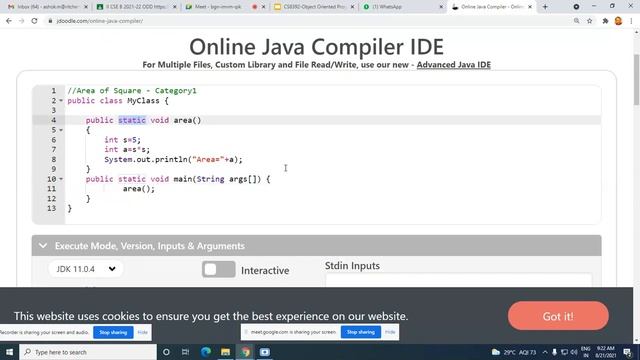Launch Microsoft Edge from the taskbar

tap(206, 352)
